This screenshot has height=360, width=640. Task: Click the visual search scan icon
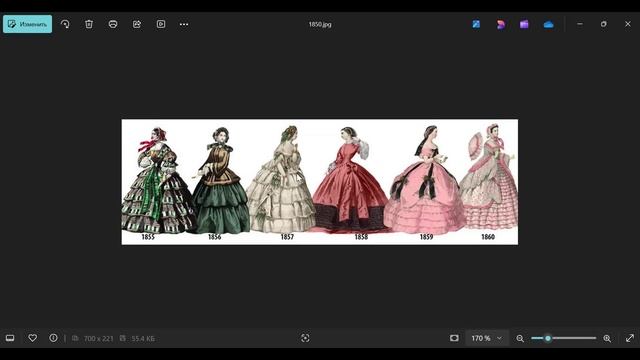coord(305,338)
